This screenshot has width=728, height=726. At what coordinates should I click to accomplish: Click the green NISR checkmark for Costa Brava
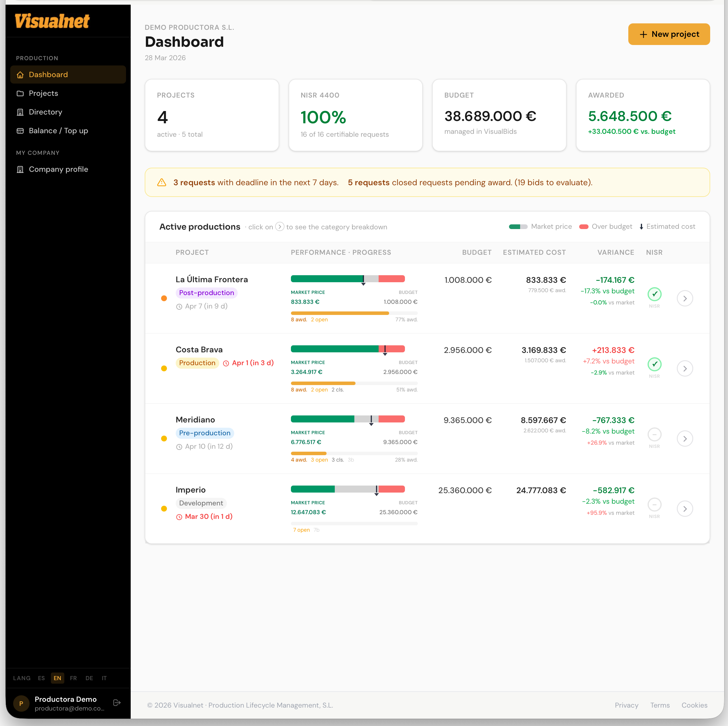(655, 364)
